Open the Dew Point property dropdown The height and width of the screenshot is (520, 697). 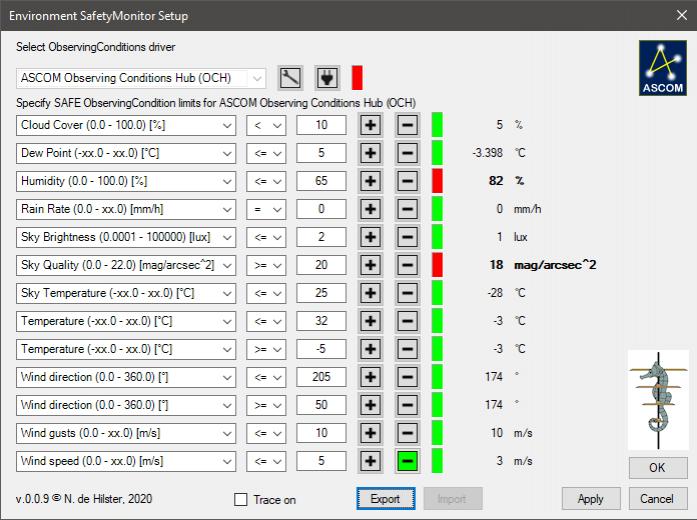[x=127, y=153]
